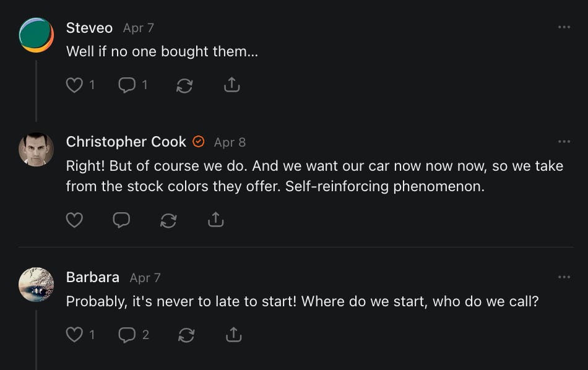Image resolution: width=588 pixels, height=370 pixels.
Task: Like Steveo's comment with the heart icon
Action: click(74, 85)
